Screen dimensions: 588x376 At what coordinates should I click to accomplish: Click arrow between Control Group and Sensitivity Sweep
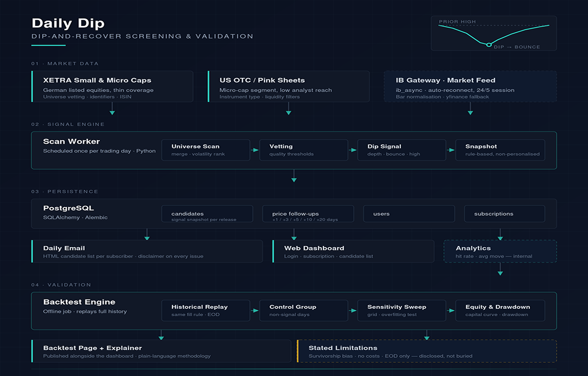coord(353,310)
